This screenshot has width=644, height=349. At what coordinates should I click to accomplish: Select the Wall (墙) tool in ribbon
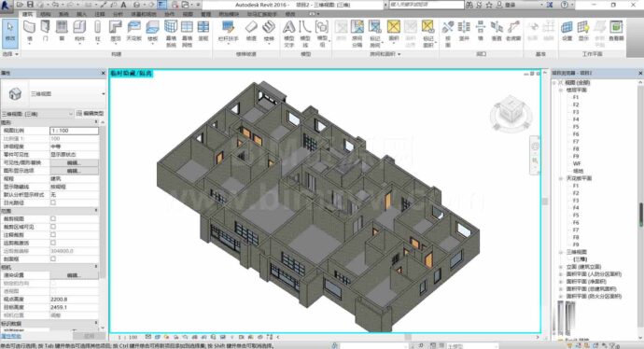(29, 31)
